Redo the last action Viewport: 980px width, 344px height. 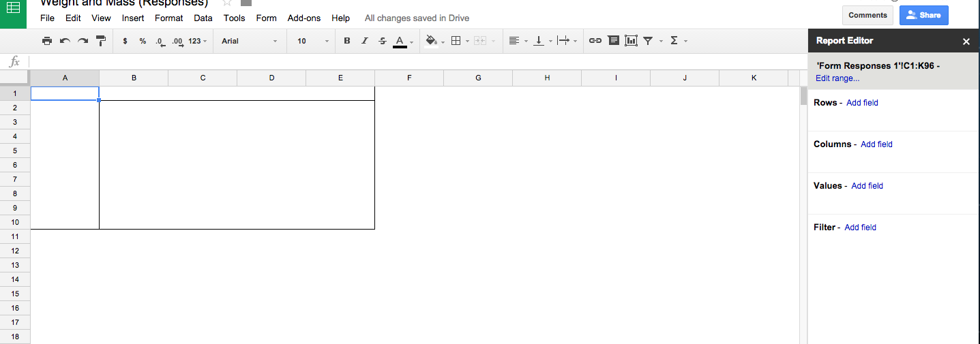83,41
